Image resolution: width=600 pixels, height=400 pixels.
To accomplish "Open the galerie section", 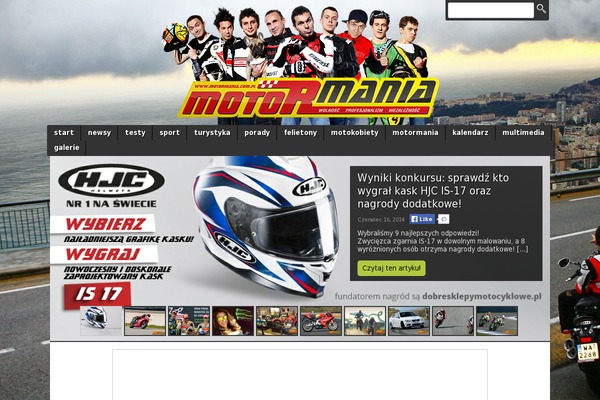I will (67, 148).
